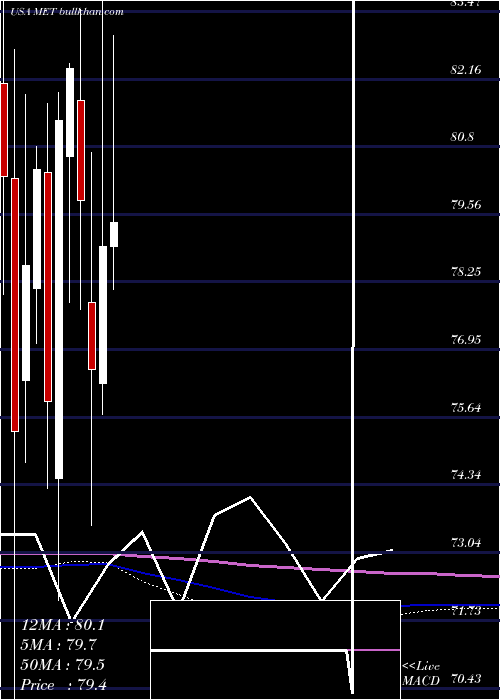Viewport: 500px width, 700px height.
Task: Select the 78.25 price axis label
Action: 466,271
